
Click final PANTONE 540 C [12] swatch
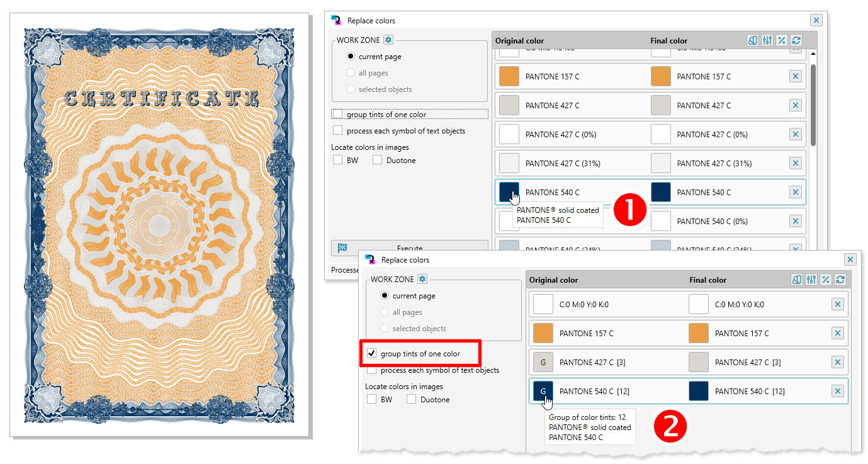tap(699, 391)
